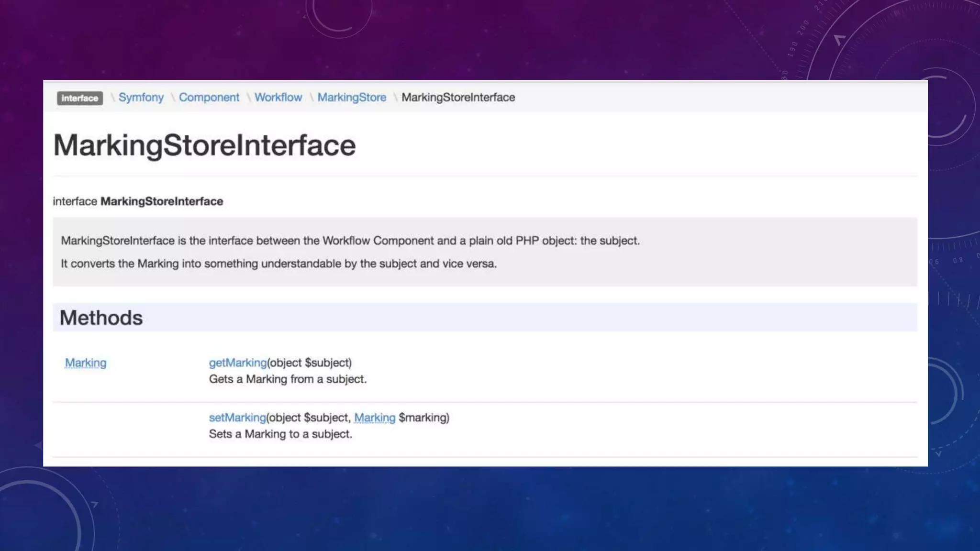Image resolution: width=980 pixels, height=551 pixels.
Task: Go to the Component namespace breadcrumb
Action: [209, 97]
